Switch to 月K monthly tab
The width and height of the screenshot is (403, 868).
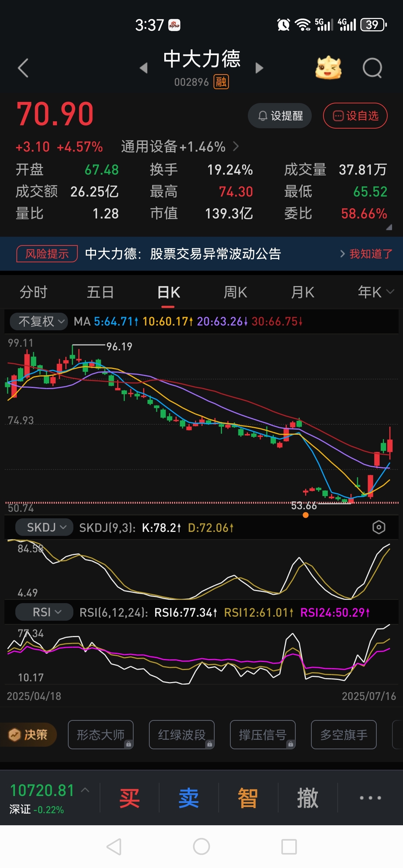coord(303,292)
